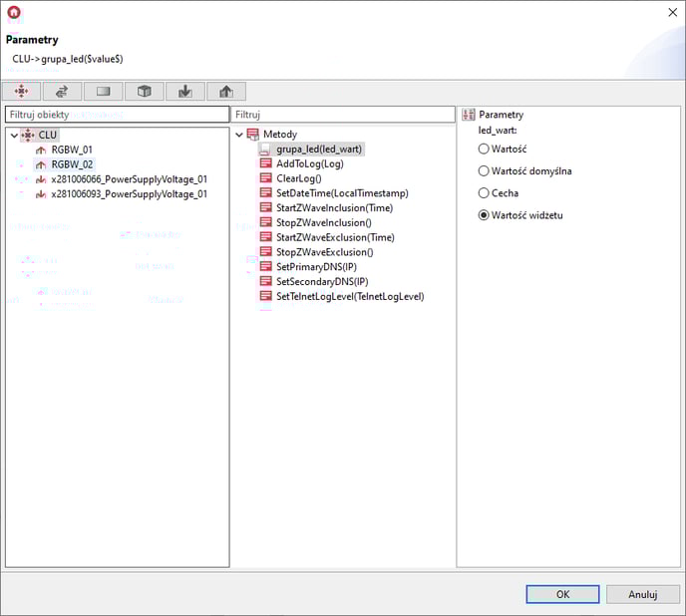686x616 pixels.
Task: Select x281006066_PowerSupplyVoltage_01 object
Action: [x=129, y=179]
